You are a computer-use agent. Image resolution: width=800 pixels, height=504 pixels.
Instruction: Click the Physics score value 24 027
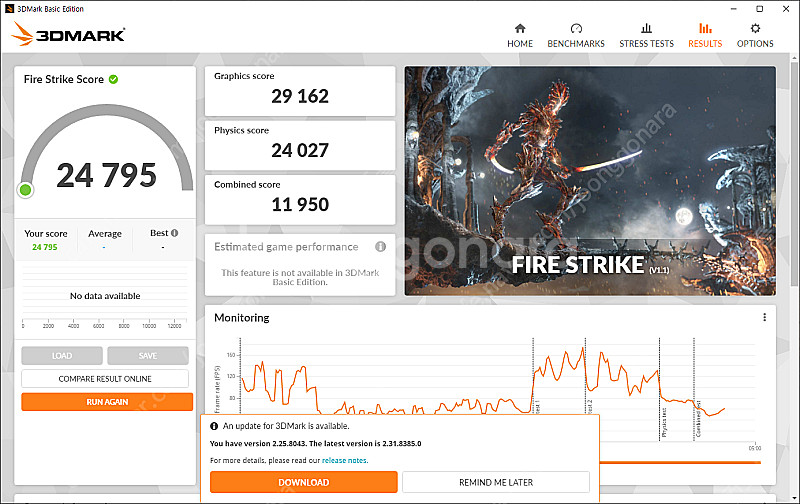pyautogui.click(x=300, y=150)
